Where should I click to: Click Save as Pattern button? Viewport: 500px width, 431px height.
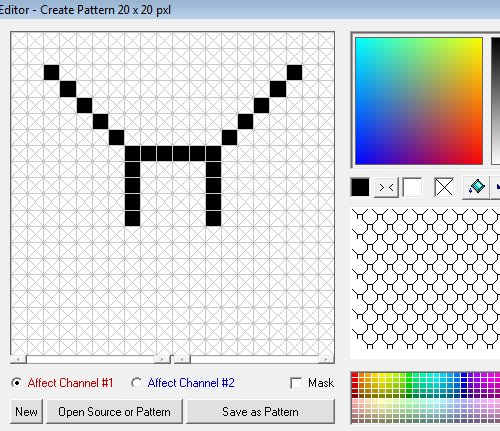260,412
